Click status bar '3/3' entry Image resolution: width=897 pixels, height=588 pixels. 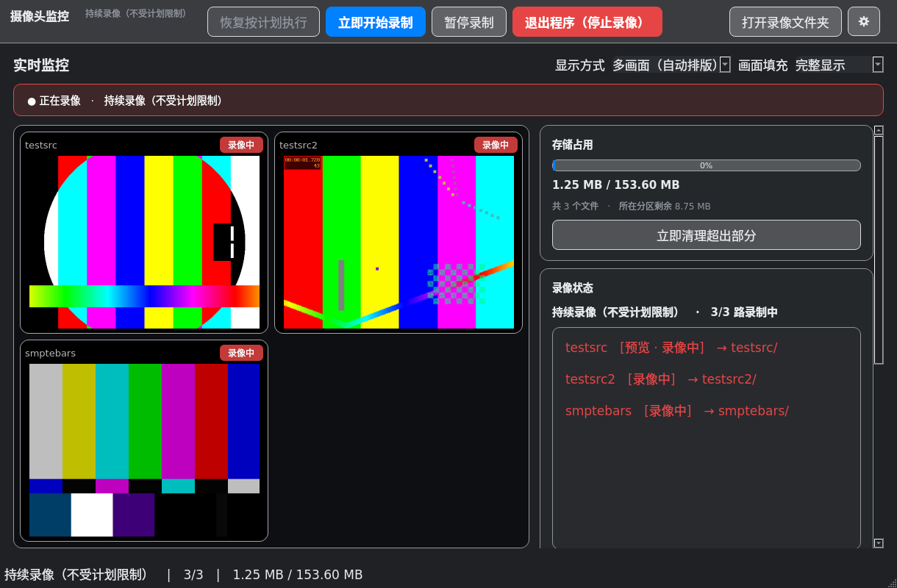click(193, 575)
